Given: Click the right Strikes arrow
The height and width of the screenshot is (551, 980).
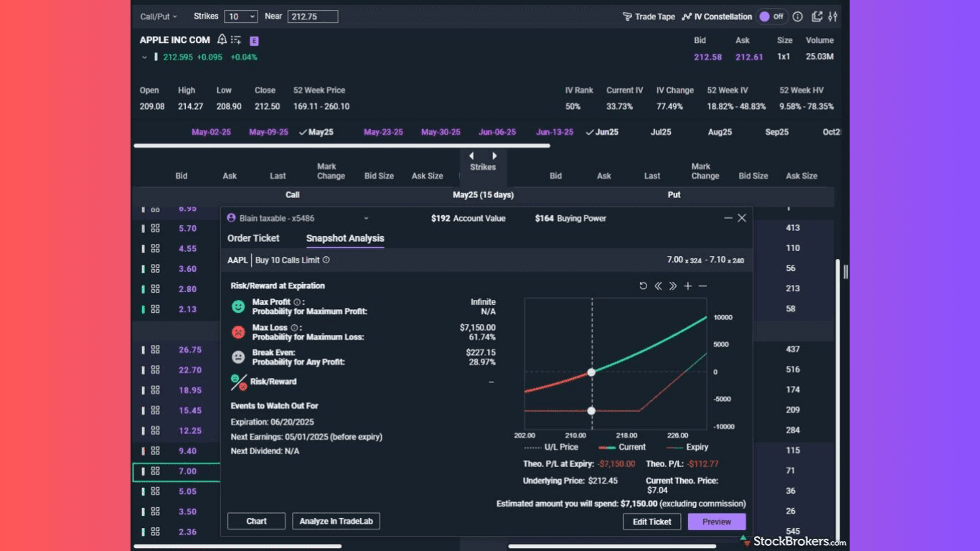Looking at the screenshot, I should pyautogui.click(x=494, y=156).
